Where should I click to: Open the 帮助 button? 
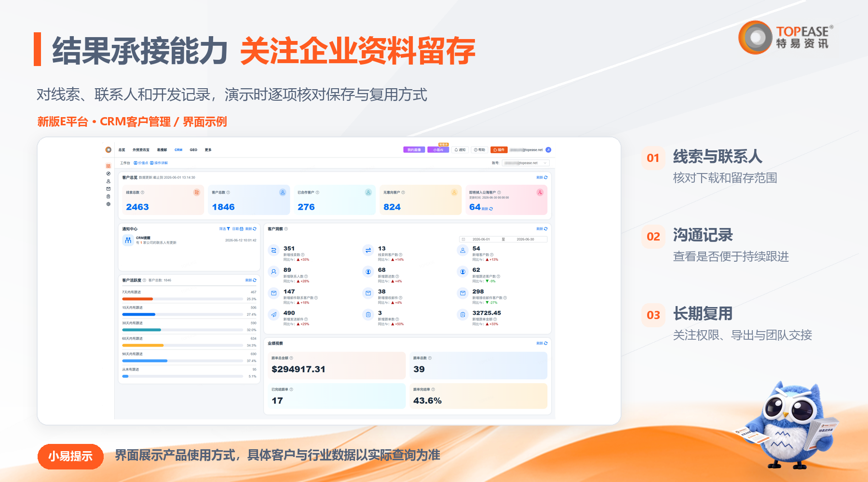479,150
